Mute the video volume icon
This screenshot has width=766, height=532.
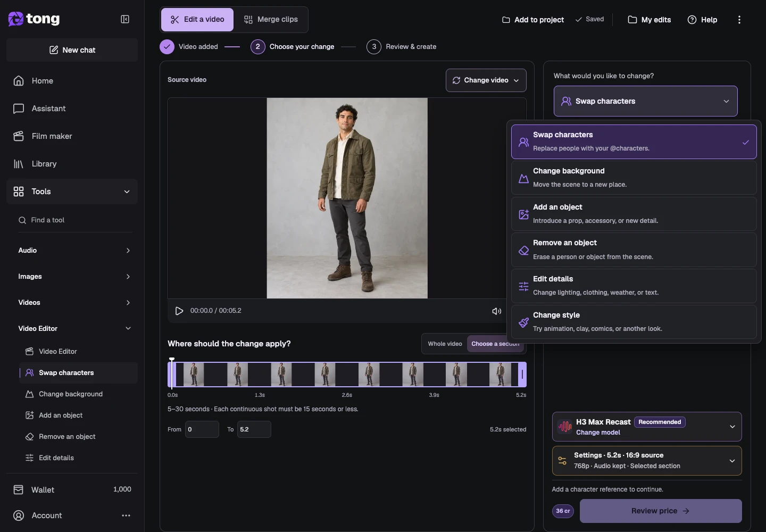(x=496, y=311)
